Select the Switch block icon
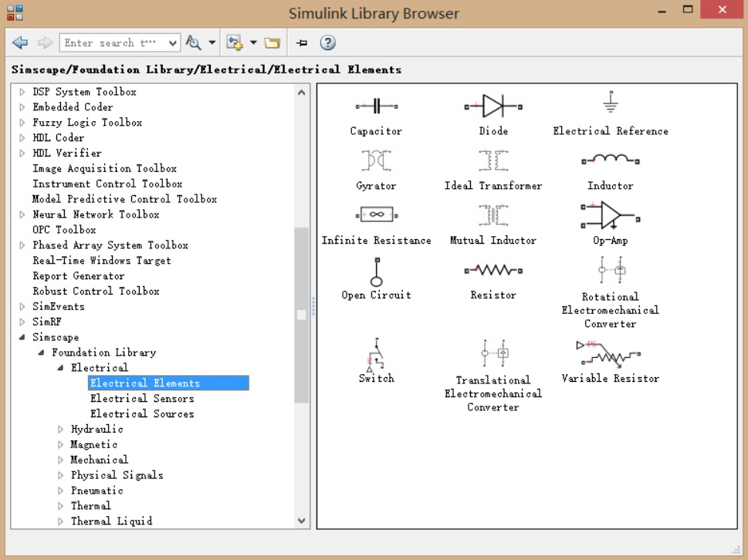 376,355
